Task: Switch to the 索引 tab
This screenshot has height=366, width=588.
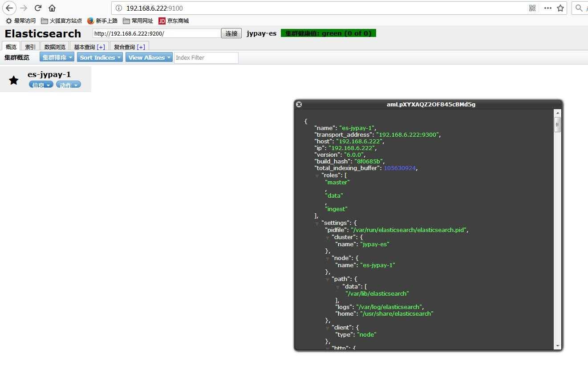Action: point(30,47)
